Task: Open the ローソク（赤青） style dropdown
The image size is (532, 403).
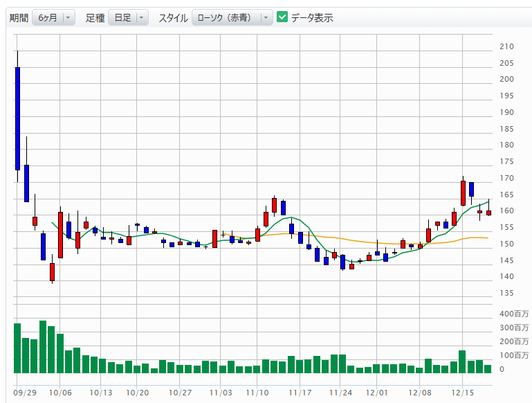Action: pos(232,17)
